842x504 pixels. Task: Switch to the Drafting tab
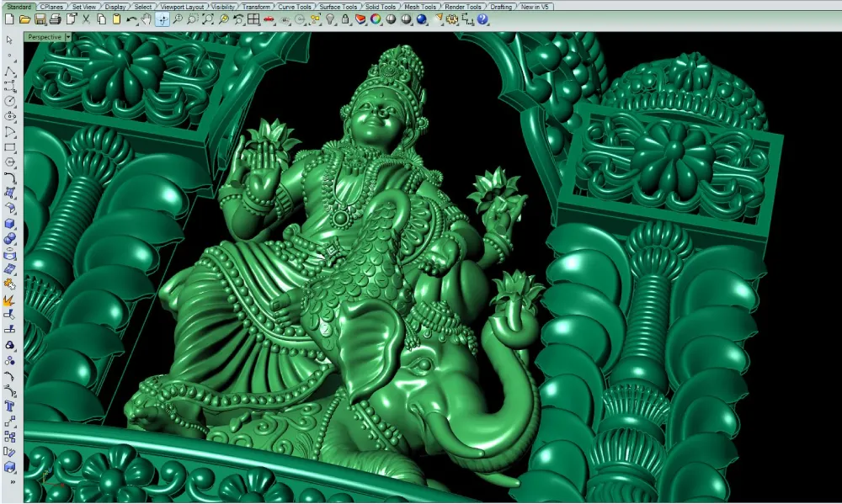point(500,7)
